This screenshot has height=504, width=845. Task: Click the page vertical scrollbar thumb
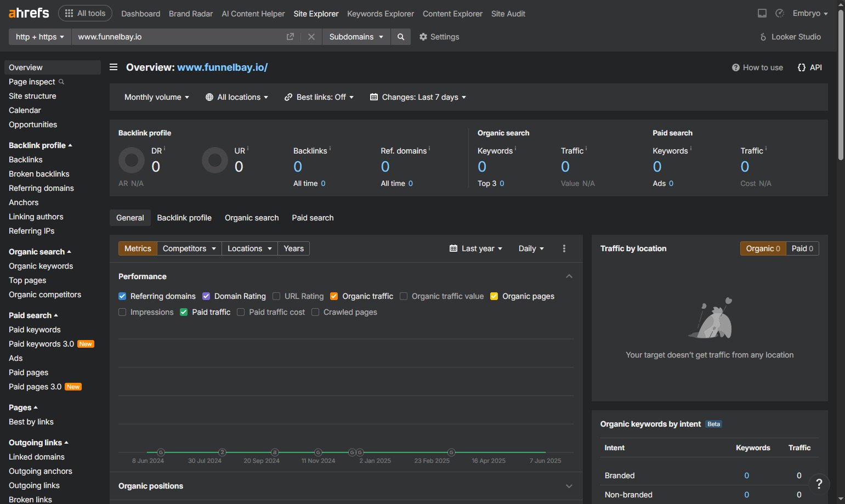click(841, 85)
